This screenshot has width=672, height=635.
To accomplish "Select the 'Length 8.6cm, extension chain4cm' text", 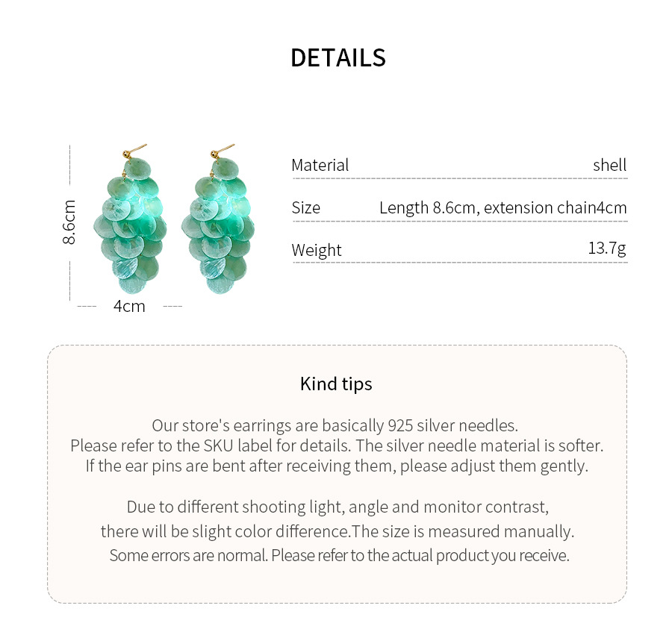I will click(503, 207).
